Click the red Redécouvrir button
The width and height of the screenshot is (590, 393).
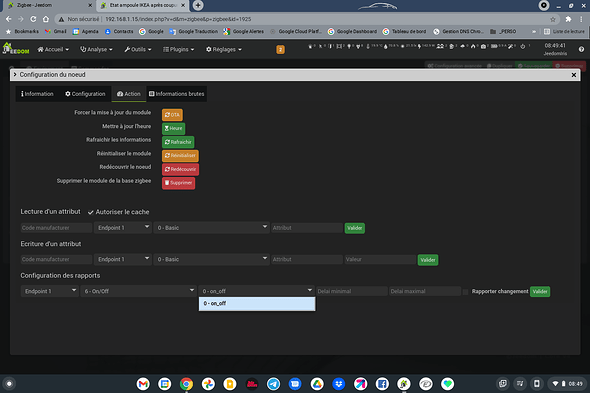point(180,169)
